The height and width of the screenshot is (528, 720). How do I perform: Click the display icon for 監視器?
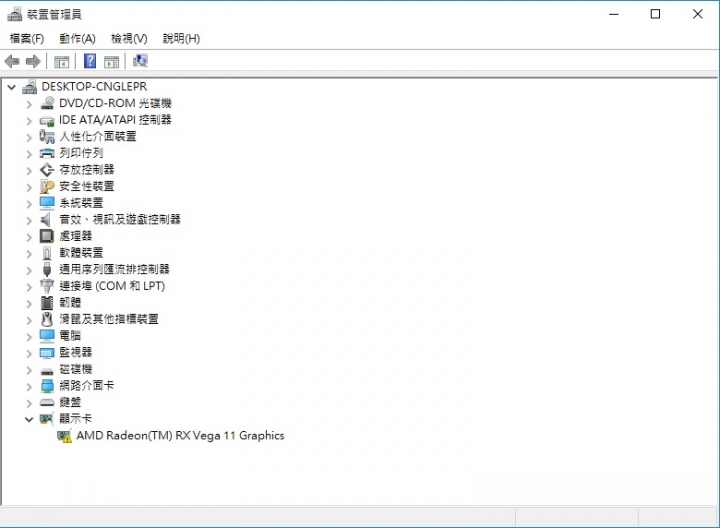tap(47, 353)
